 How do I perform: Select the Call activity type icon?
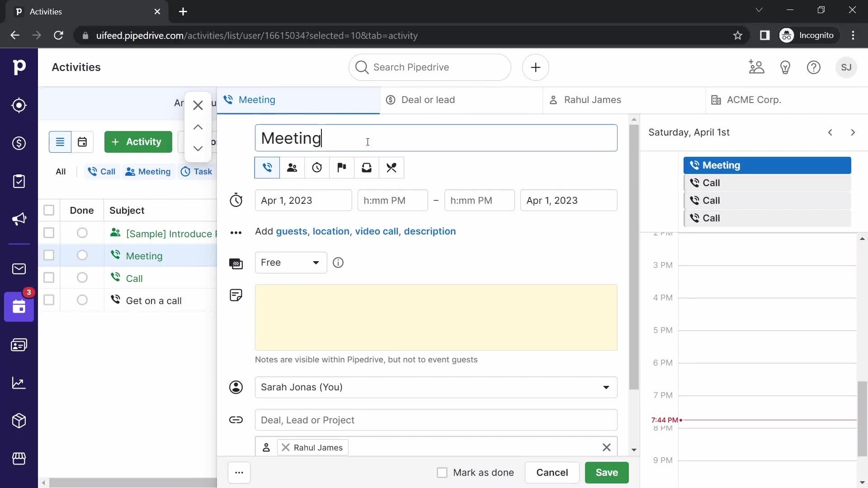[x=267, y=168]
